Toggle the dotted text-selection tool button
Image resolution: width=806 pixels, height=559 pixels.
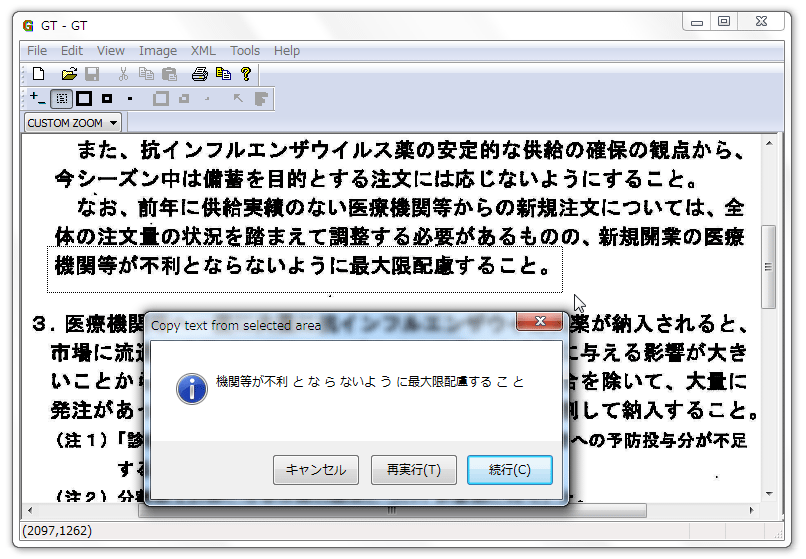coord(61,98)
